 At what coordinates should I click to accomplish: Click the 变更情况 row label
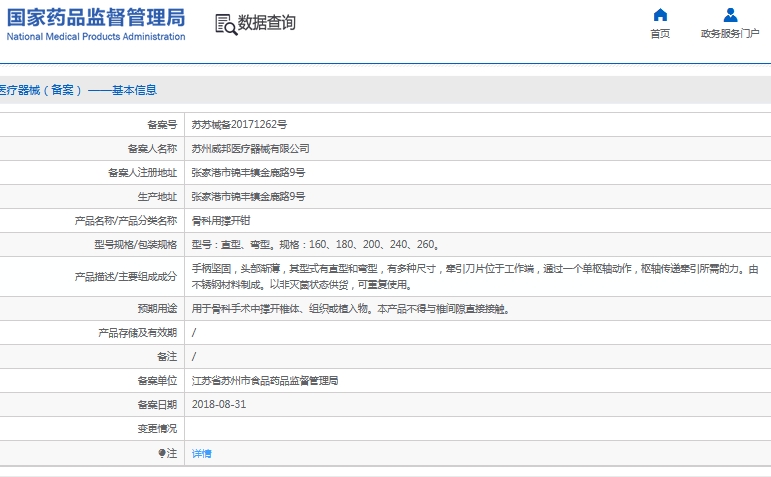(157, 429)
